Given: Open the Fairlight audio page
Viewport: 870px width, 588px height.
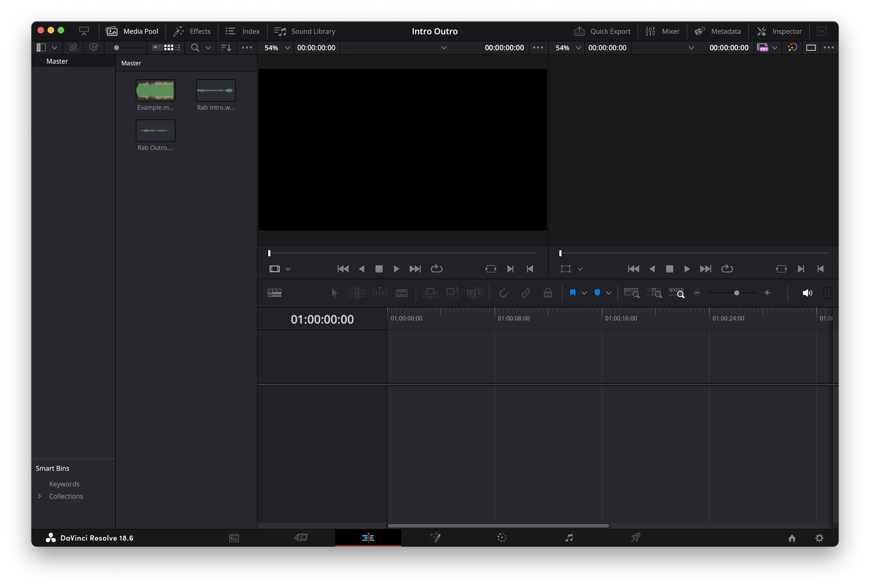Looking at the screenshot, I should coord(569,538).
